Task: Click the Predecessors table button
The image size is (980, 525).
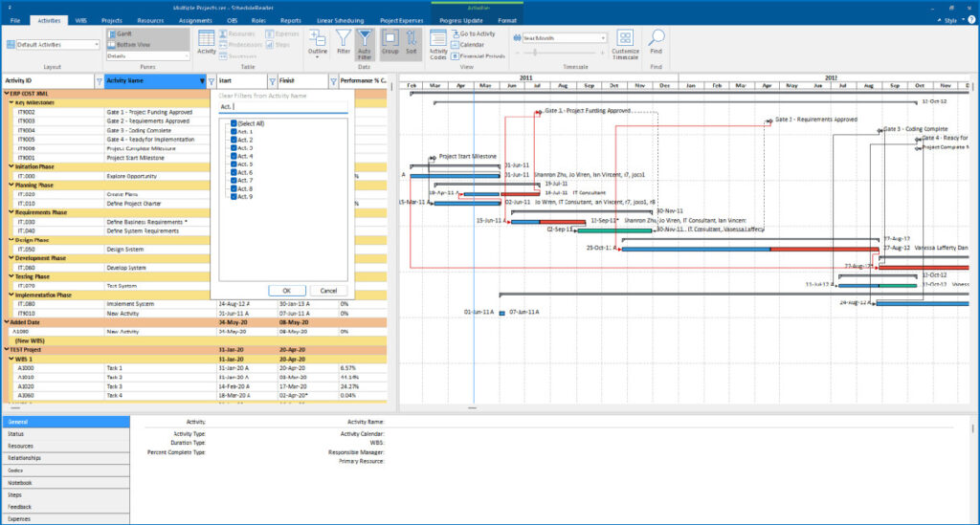Action: coord(240,44)
